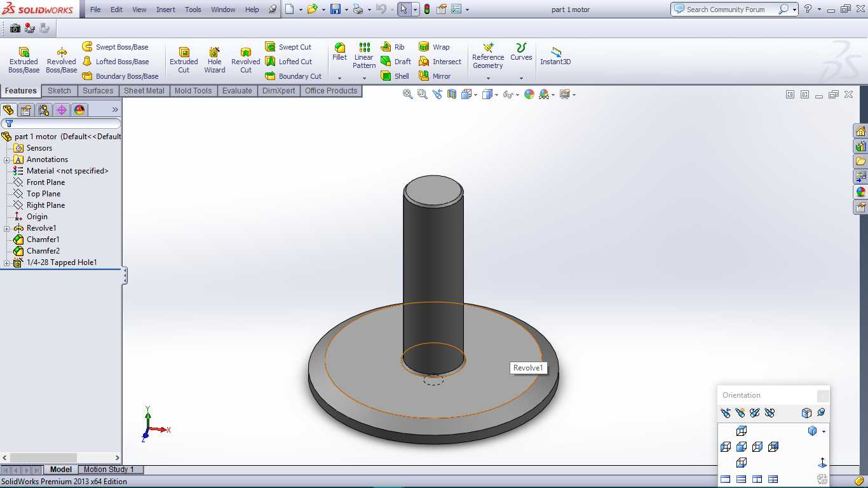Toggle Instant3D mode
The height and width of the screenshot is (488, 868).
tap(555, 56)
